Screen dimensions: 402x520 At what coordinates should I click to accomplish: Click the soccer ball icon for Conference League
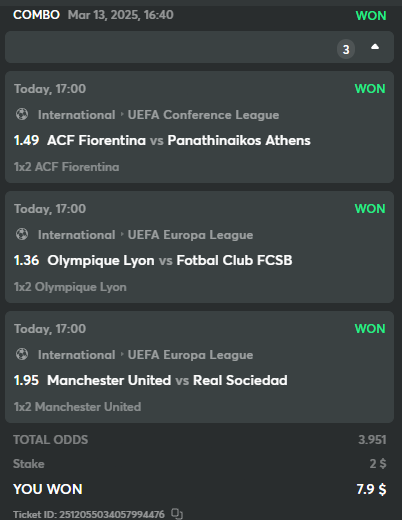click(22, 114)
